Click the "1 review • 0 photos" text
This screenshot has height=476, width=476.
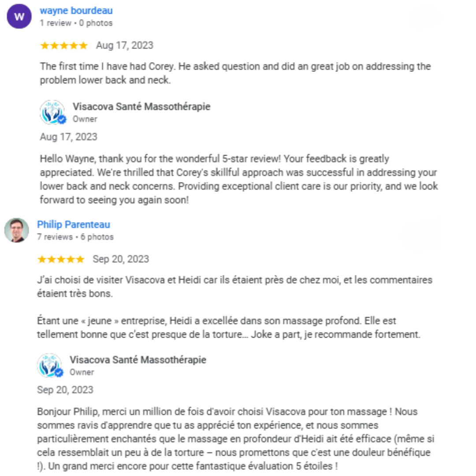76,23
